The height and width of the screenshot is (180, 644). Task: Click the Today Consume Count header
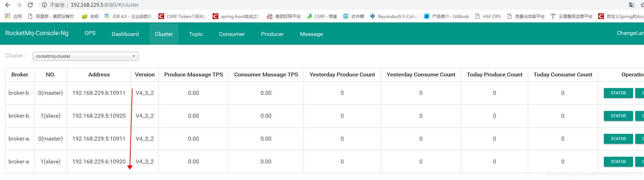(563, 75)
